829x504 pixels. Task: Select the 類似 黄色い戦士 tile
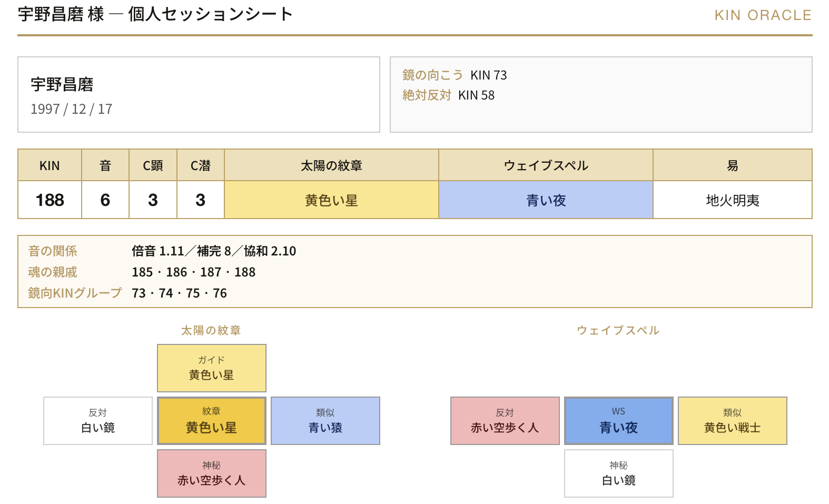(733, 421)
